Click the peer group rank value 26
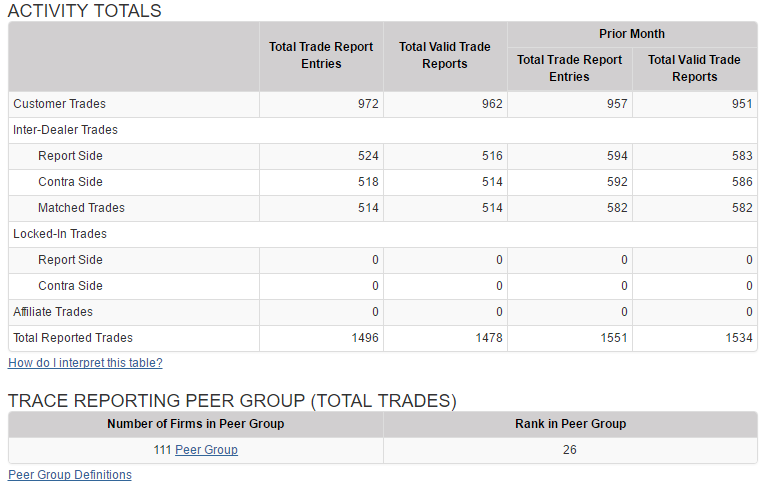The image size is (770, 487). 569,450
